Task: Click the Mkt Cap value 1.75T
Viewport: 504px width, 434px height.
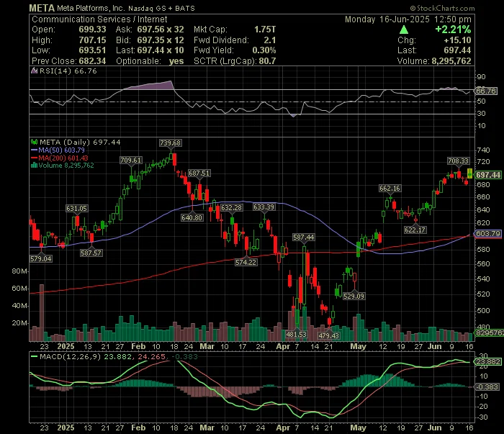Action: tap(265, 30)
